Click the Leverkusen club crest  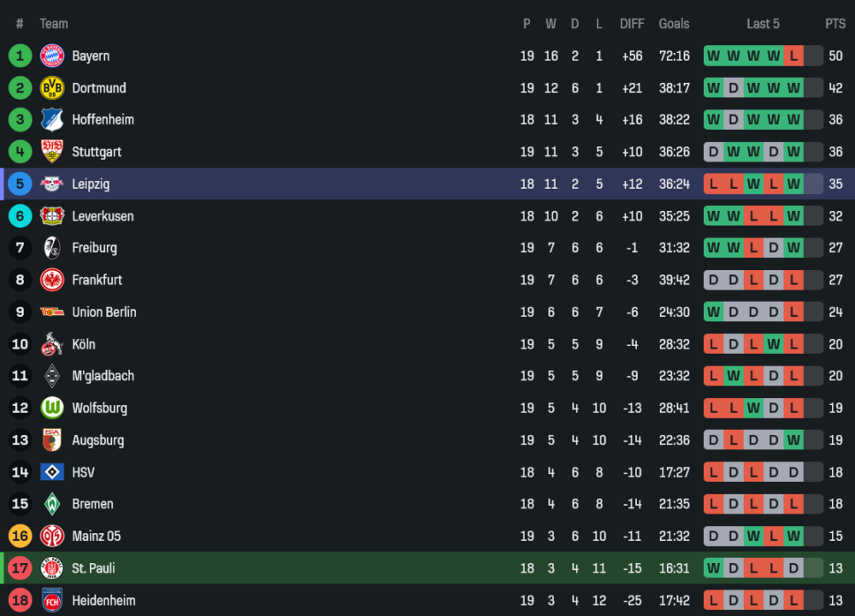click(x=52, y=216)
